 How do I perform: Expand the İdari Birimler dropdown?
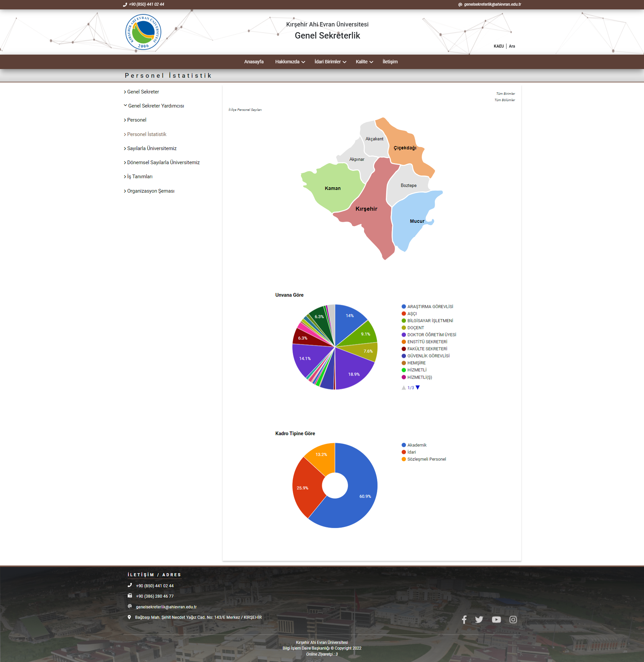pyautogui.click(x=330, y=62)
